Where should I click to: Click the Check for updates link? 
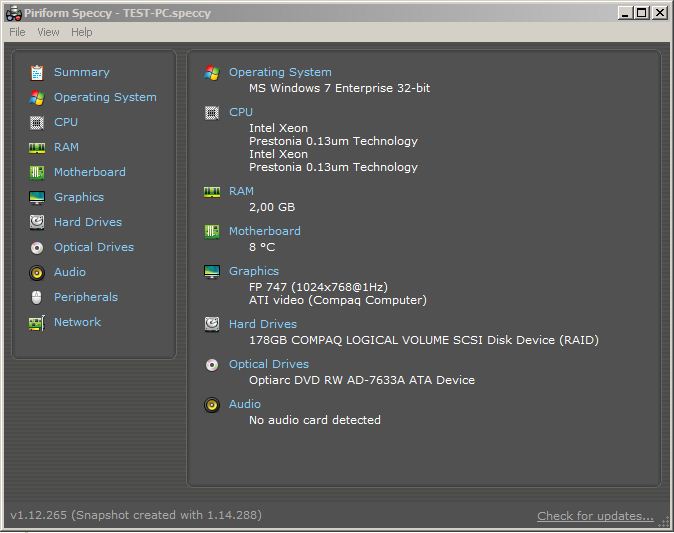coord(595,516)
